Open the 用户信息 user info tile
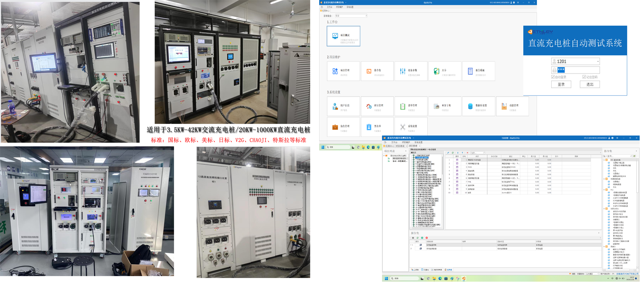Screen dimensions: 644x287 click(343, 106)
